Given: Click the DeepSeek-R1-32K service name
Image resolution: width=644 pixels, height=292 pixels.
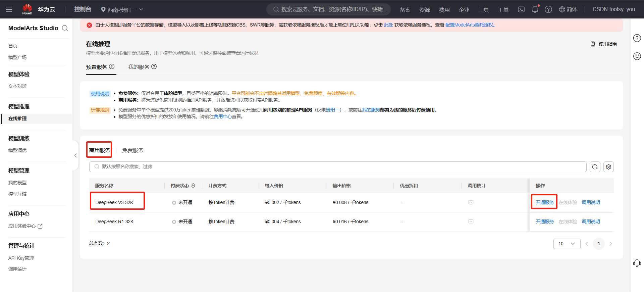Looking at the screenshot, I should (115, 222).
